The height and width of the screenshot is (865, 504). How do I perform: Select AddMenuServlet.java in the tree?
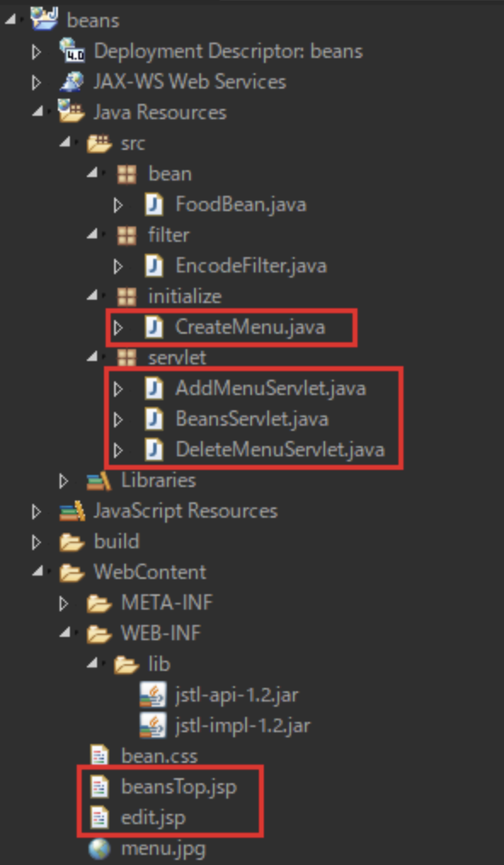point(270,388)
